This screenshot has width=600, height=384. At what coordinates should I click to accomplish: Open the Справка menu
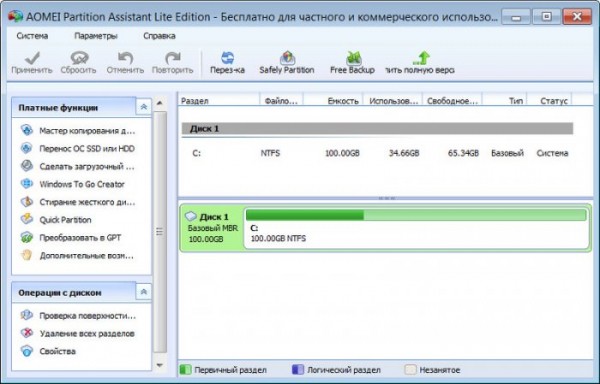pyautogui.click(x=159, y=36)
